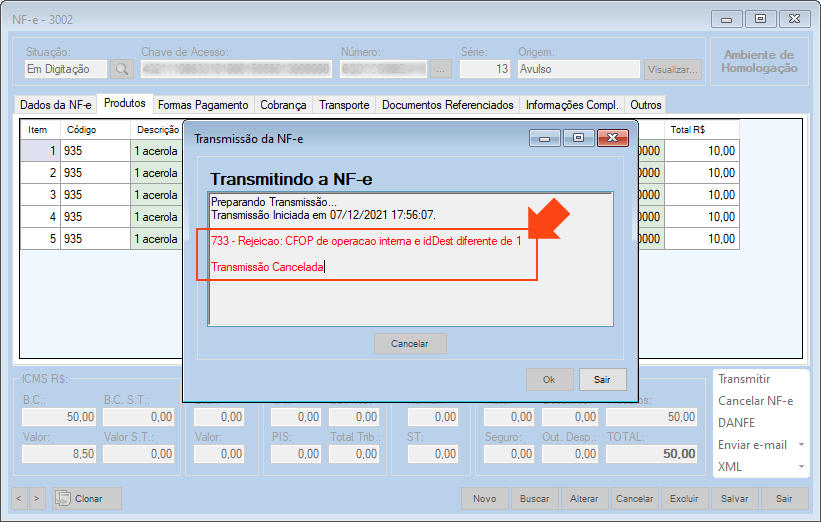Screen dimensions: 821x522
Task: Close the Transmissão da NF-e dialog
Action: click(609, 139)
